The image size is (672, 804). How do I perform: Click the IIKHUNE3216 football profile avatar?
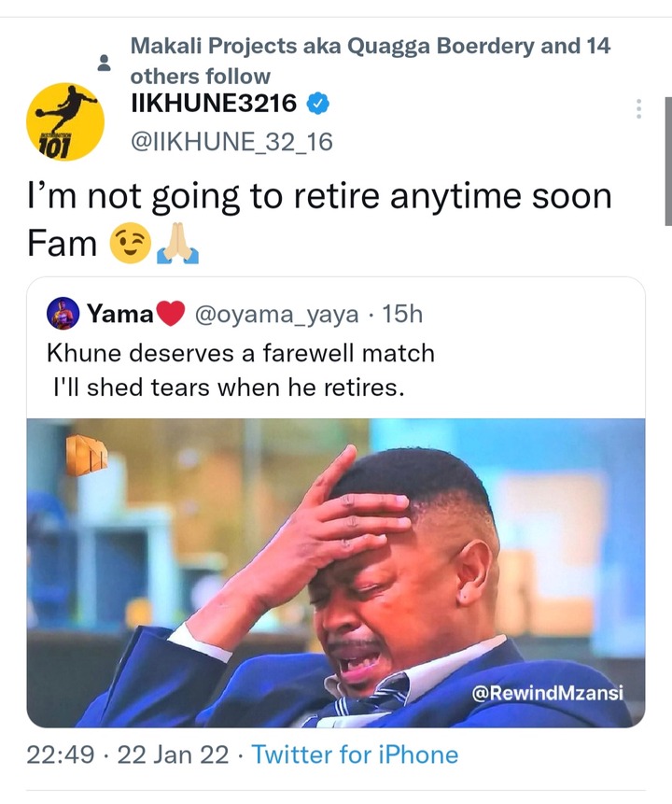point(65,122)
